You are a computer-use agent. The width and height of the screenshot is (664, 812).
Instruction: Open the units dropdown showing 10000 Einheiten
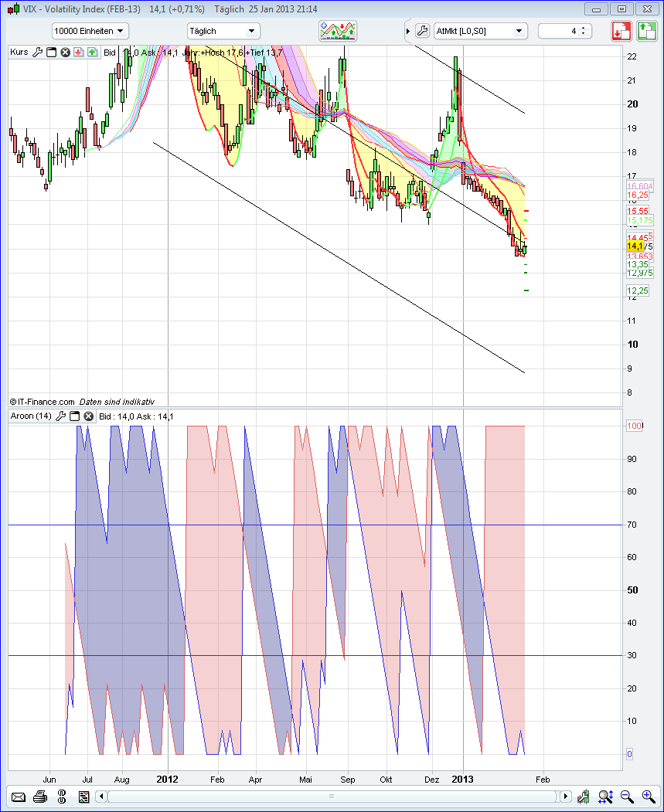click(x=90, y=31)
